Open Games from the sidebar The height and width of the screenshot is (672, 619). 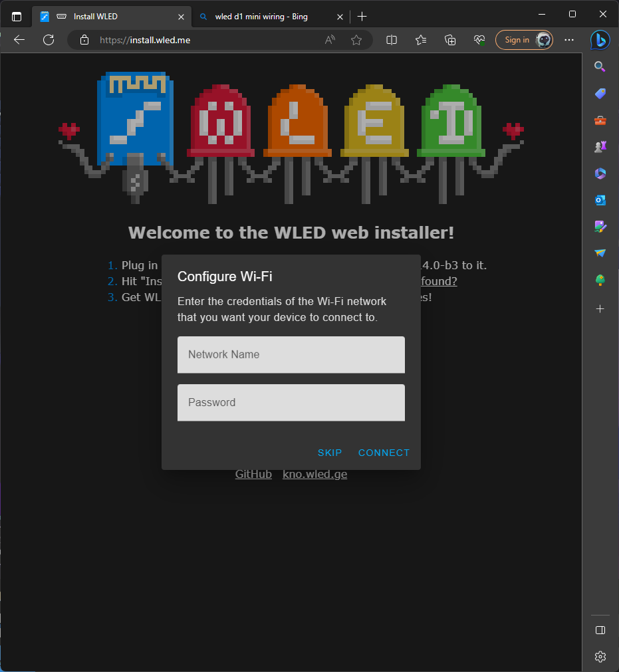click(x=600, y=146)
